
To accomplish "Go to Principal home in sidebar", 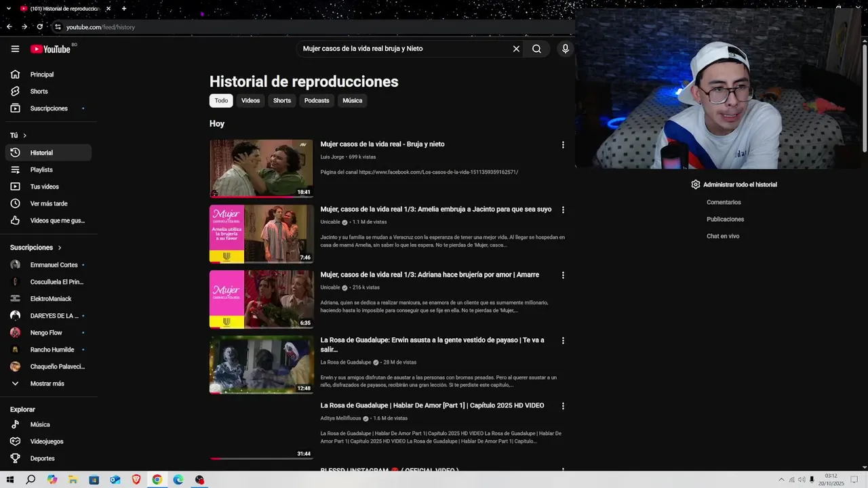I will click(x=48, y=75).
